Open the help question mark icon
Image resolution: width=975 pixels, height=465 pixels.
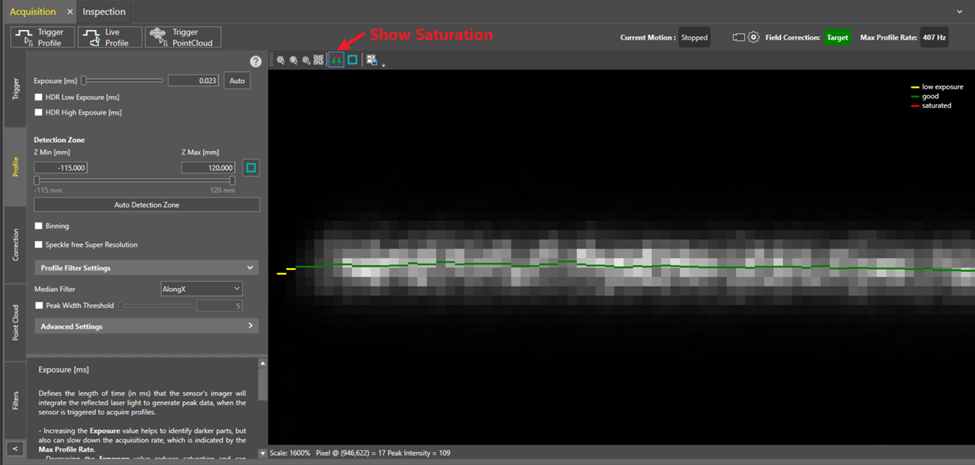pos(255,62)
